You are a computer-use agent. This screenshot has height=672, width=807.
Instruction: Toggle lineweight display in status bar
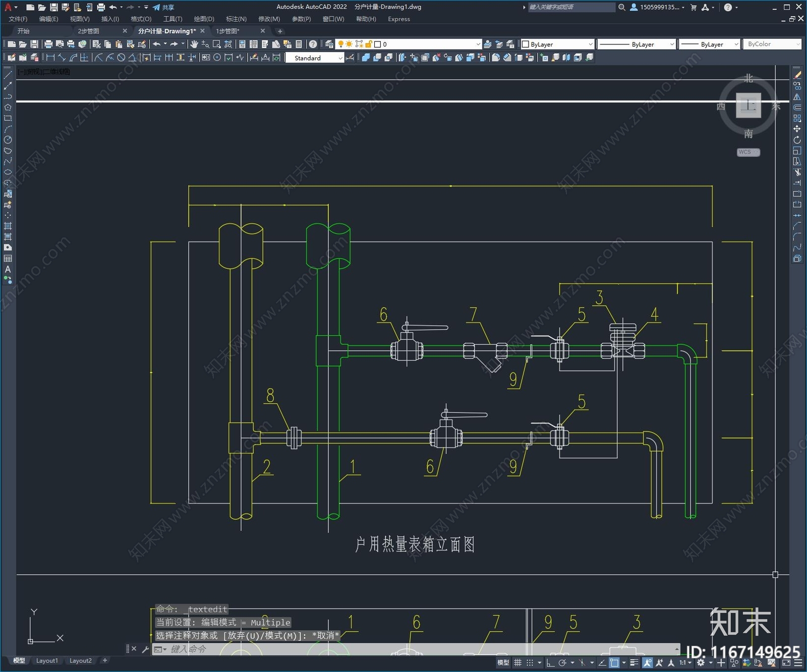(x=635, y=662)
